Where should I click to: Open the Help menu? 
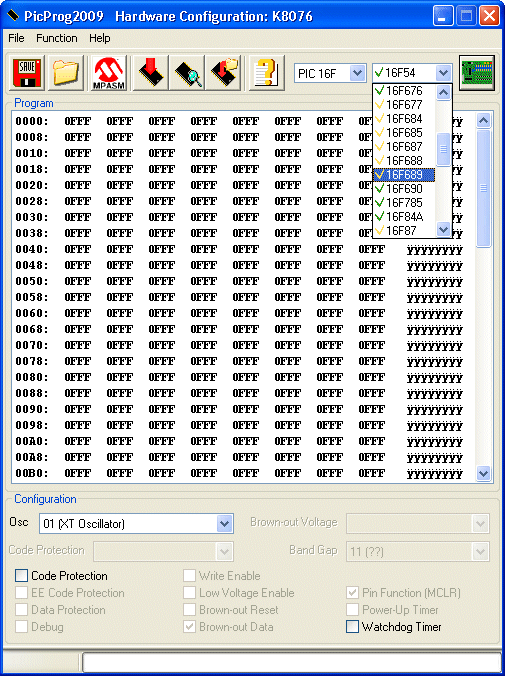(x=100, y=38)
